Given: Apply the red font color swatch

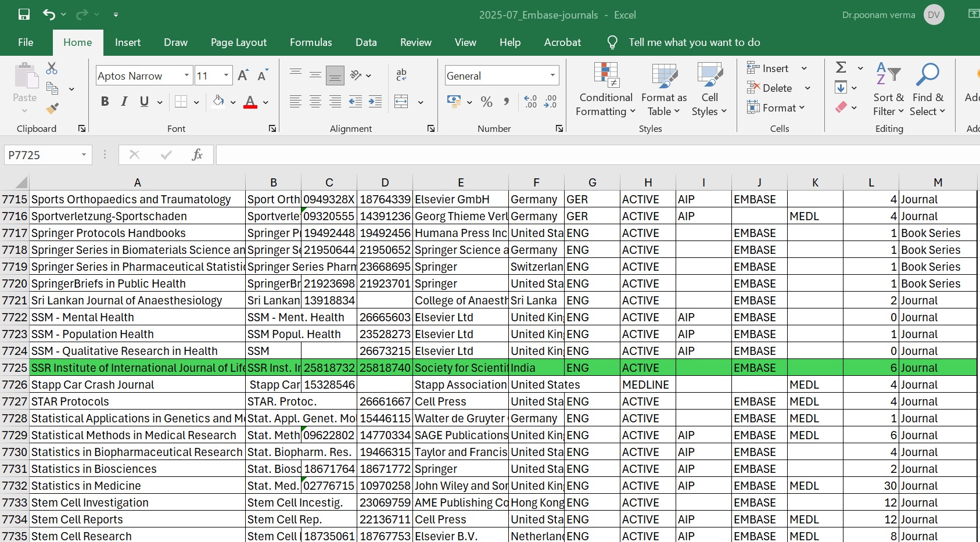Looking at the screenshot, I should 250,102.
